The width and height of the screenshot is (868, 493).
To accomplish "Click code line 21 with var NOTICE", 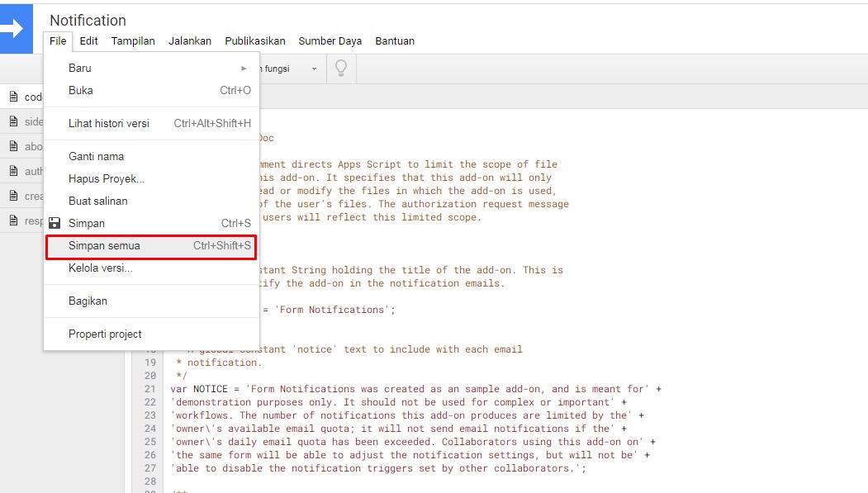I will 413,389.
